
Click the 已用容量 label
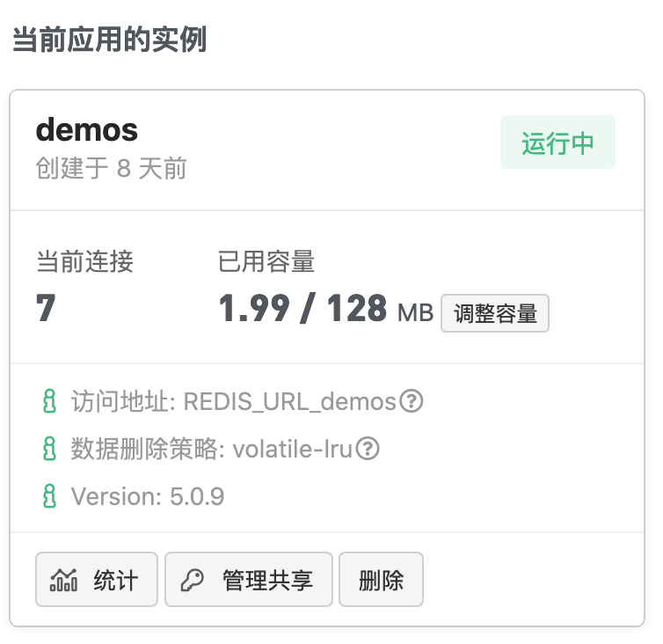click(266, 261)
